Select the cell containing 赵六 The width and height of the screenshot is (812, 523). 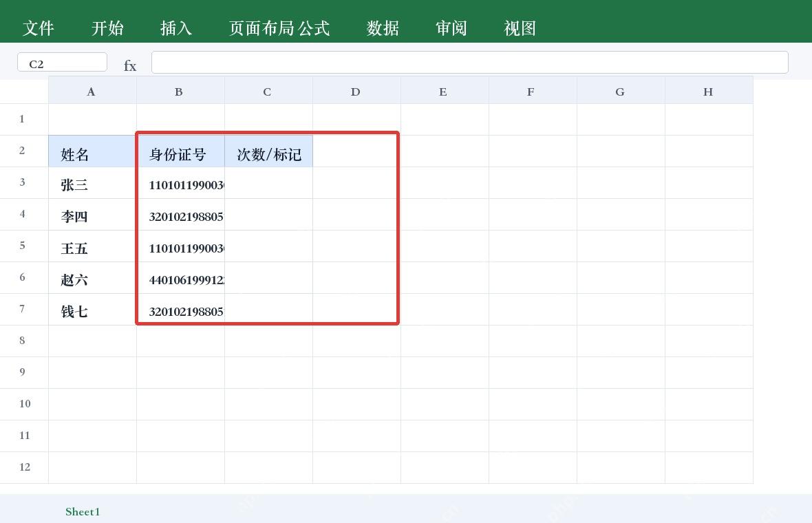click(x=92, y=277)
